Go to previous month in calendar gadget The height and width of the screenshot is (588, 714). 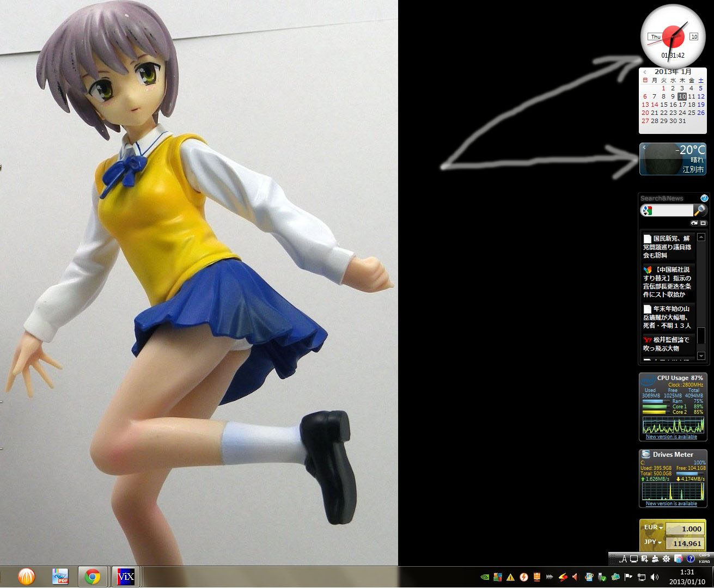(645, 72)
